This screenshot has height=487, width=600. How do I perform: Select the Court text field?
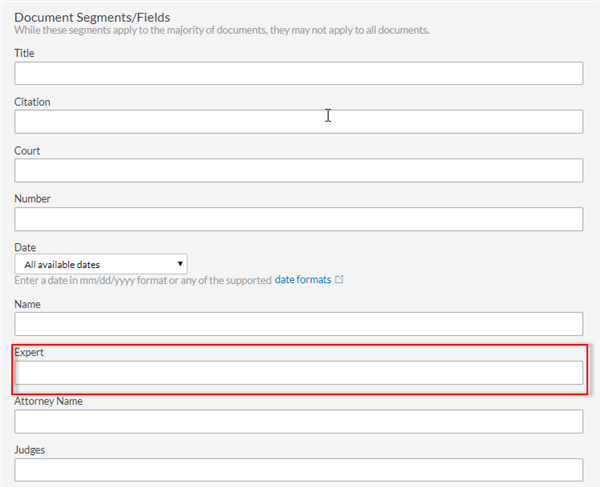[x=298, y=170]
